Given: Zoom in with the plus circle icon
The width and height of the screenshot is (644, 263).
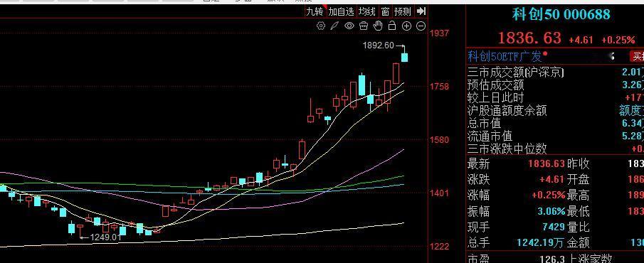Looking at the screenshot, I should click(406, 26).
